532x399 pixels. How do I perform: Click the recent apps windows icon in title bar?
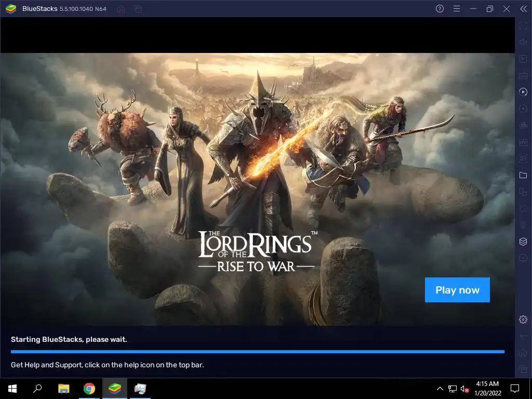(x=138, y=9)
